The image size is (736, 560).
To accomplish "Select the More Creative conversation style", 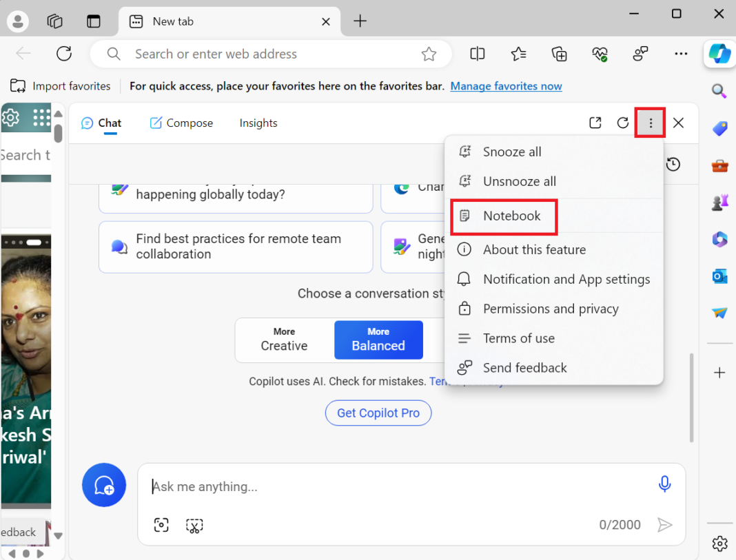I will tap(284, 340).
